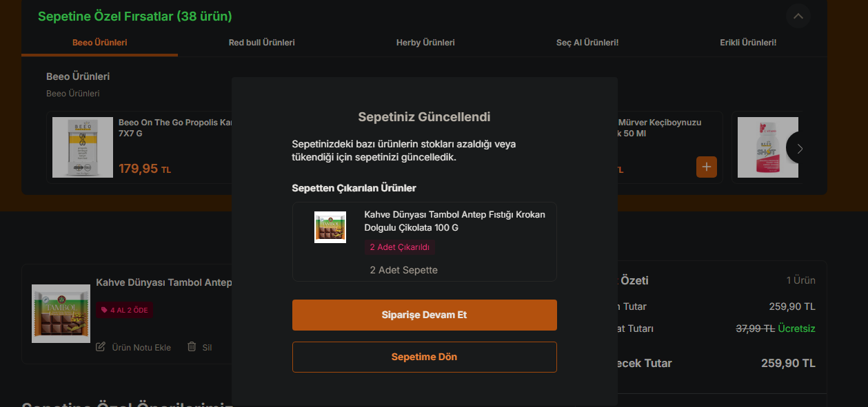This screenshot has width=868, height=407.
Task: Show next products with carousel arrow
Action: (800, 148)
